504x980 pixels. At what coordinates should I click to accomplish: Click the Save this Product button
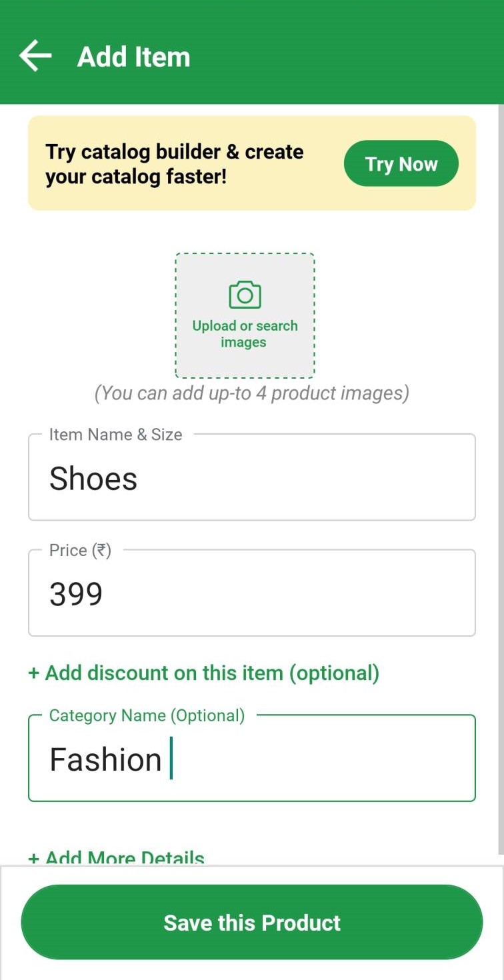click(x=252, y=923)
